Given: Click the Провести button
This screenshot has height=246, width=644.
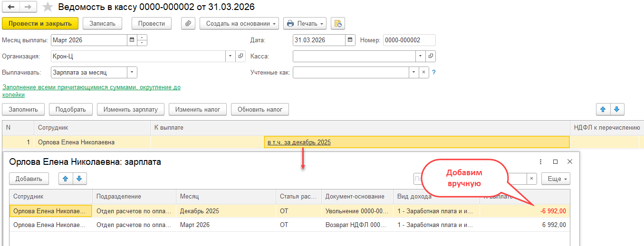Looking at the screenshot, I should pos(152,23).
